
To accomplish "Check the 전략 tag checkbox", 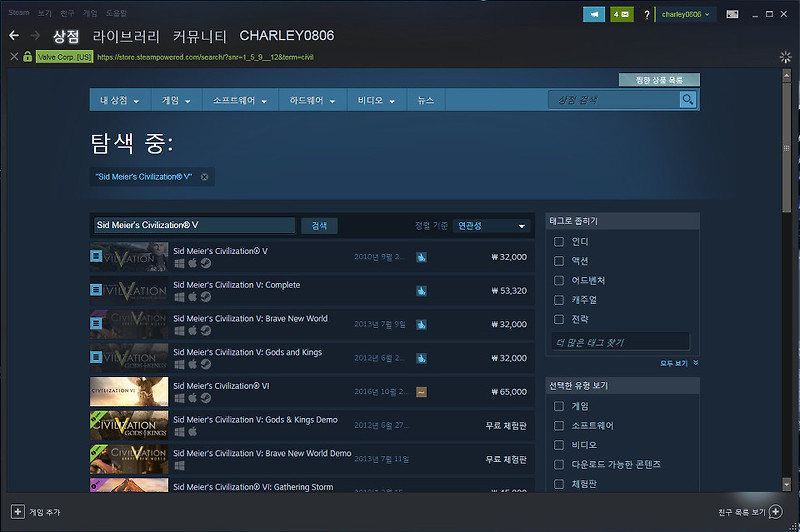I will pos(559,319).
